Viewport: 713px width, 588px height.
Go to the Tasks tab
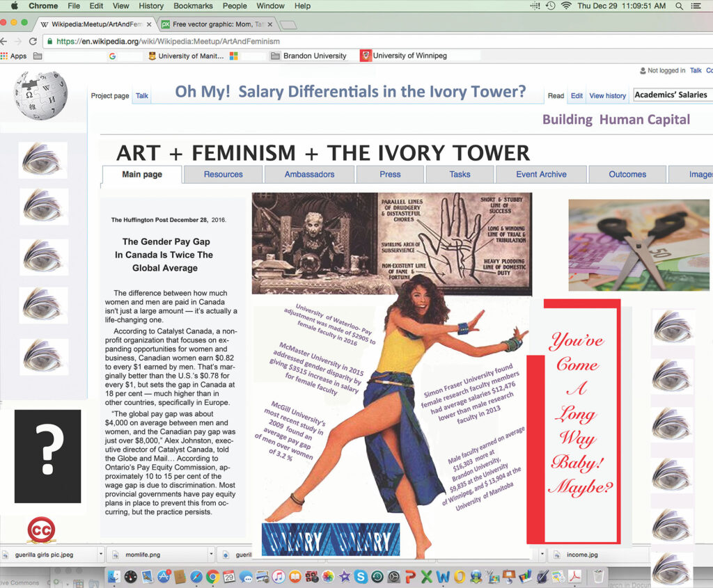tap(460, 175)
